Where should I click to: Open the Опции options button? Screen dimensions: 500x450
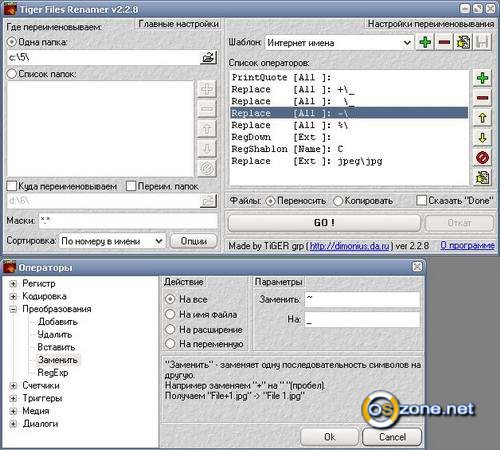pos(194,241)
